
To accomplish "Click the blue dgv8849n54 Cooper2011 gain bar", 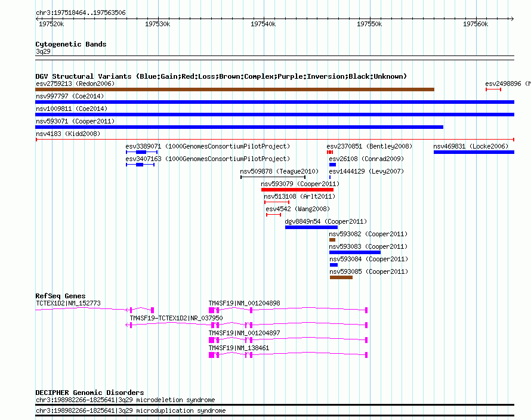I will coord(311,227).
